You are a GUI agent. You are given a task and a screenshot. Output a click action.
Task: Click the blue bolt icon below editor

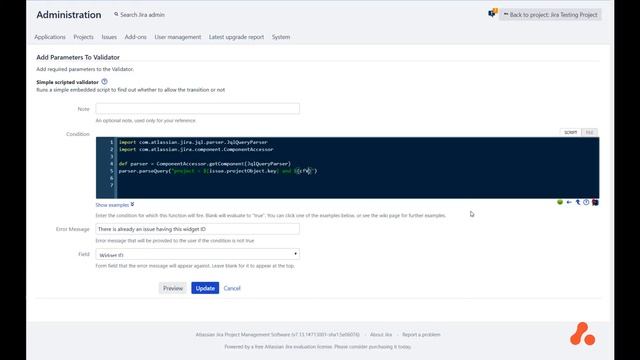pos(578,202)
